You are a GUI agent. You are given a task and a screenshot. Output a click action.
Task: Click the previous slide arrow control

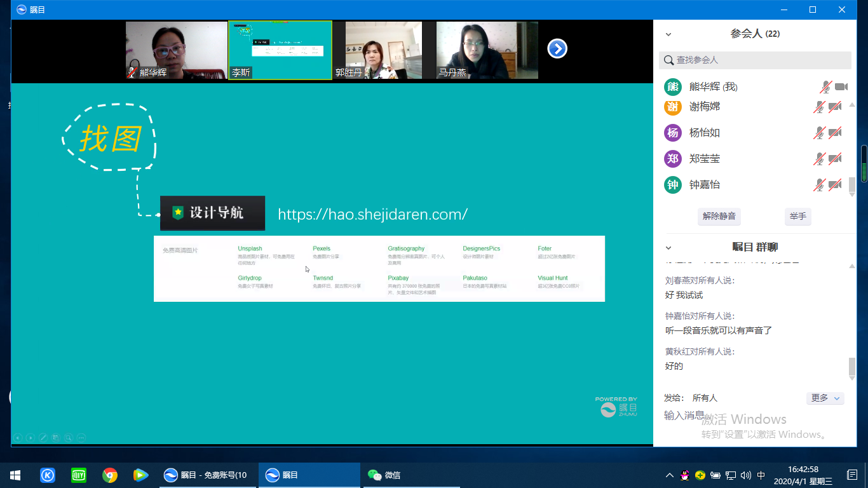point(18,437)
